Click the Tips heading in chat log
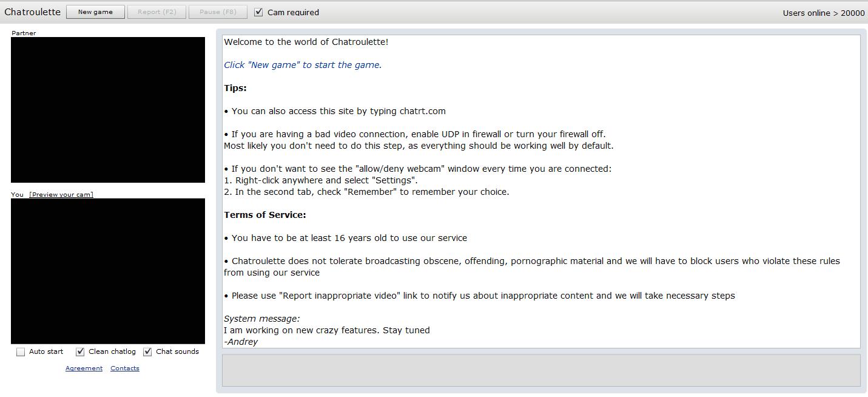 (235, 88)
